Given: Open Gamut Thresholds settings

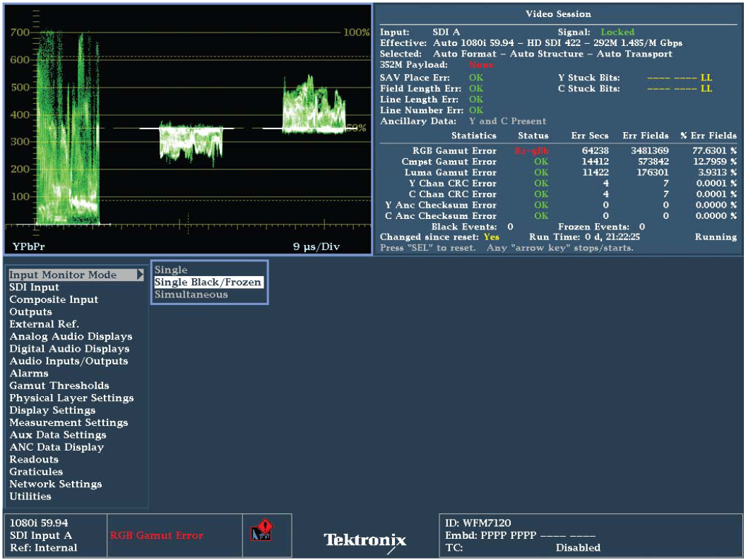Looking at the screenshot, I should pyautogui.click(x=59, y=386).
